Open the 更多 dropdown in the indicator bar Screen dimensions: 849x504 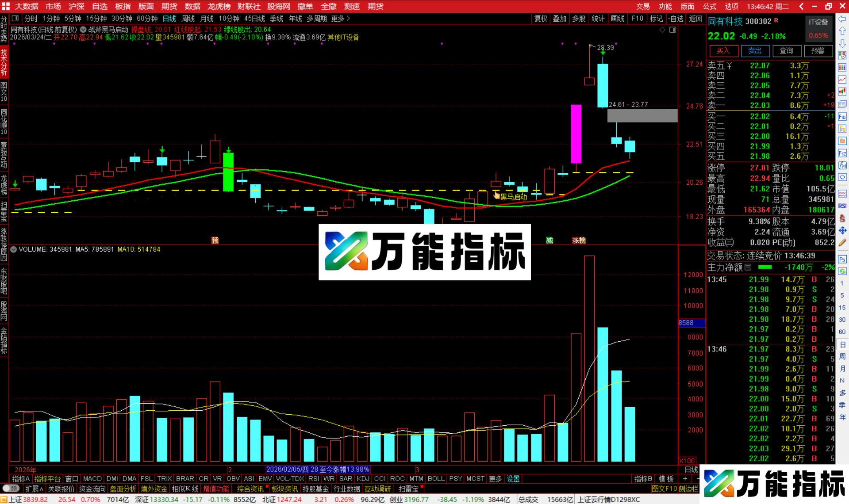[496, 478]
